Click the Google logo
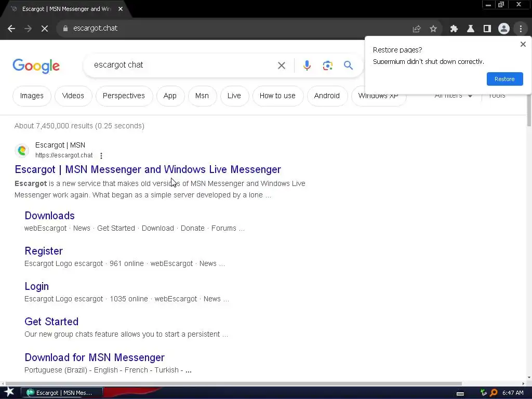This screenshot has height=399, width=532. click(36, 66)
